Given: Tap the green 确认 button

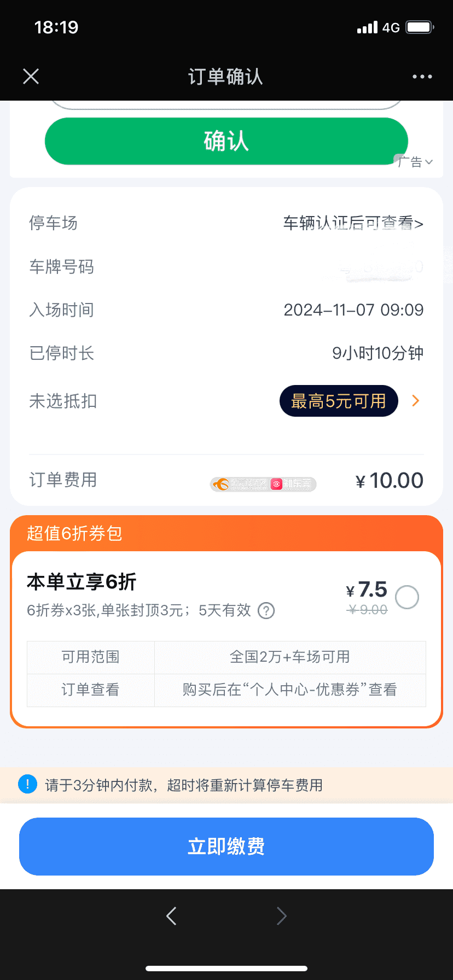Looking at the screenshot, I should coord(226,141).
